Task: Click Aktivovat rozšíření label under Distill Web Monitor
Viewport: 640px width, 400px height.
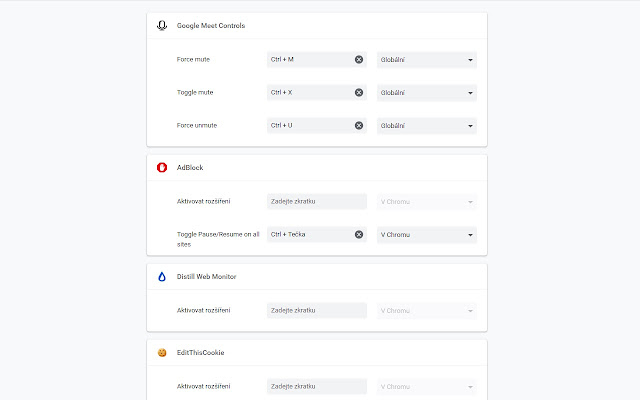Action: pyautogui.click(x=203, y=310)
